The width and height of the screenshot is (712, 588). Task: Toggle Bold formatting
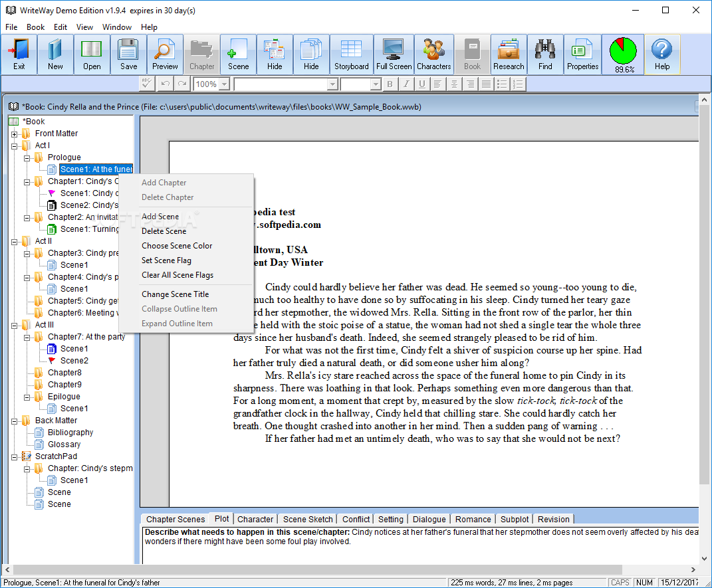click(390, 84)
